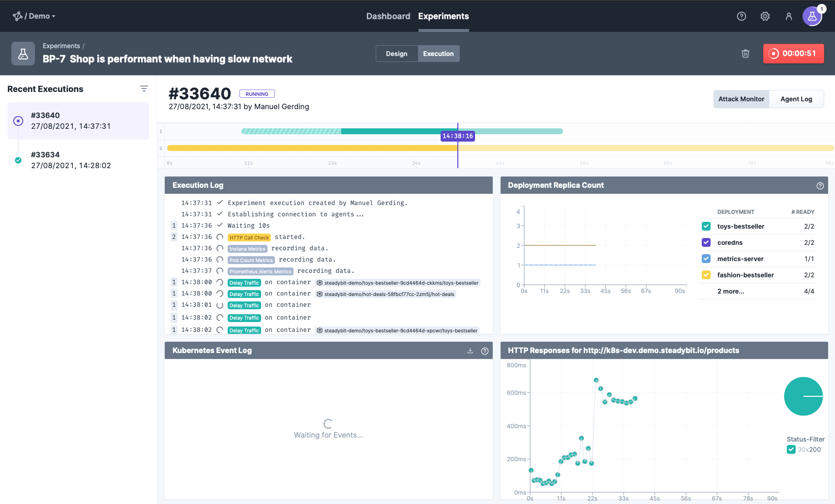Click the Status-Filter pie chart
The image size is (835, 504).
click(x=803, y=396)
